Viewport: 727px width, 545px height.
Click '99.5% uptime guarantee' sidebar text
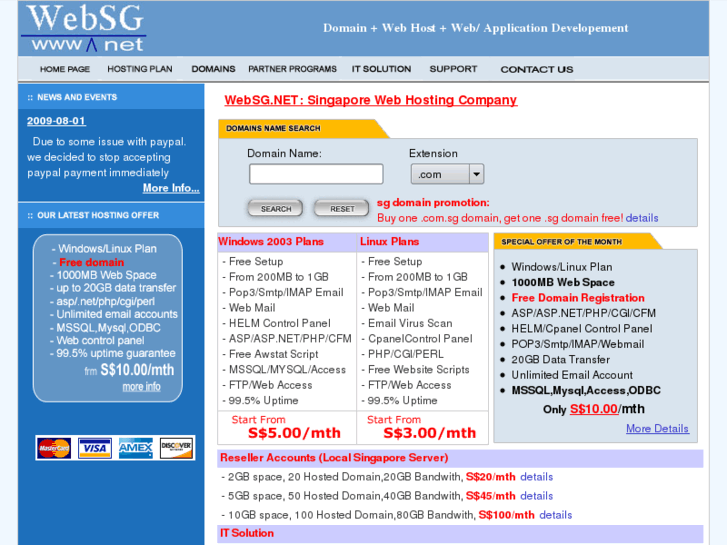tap(116, 353)
